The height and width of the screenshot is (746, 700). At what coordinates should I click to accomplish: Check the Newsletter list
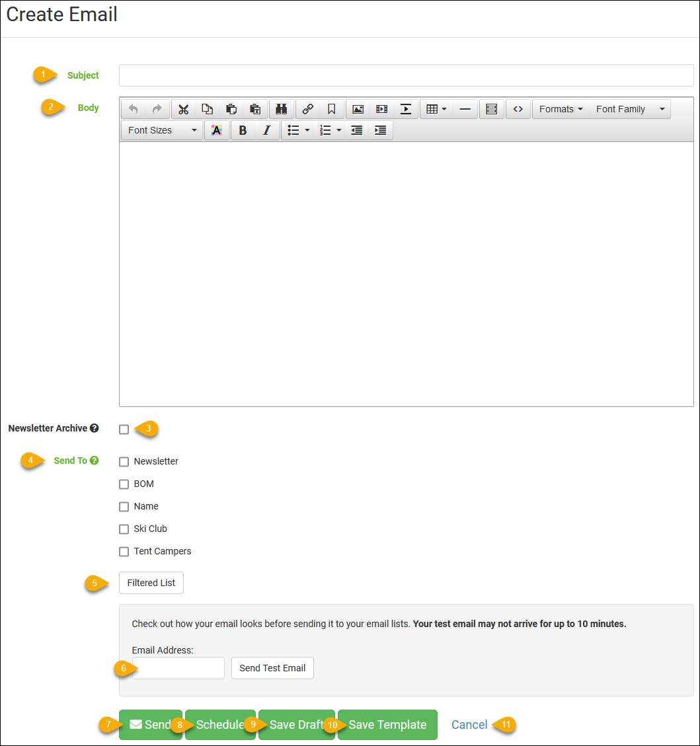tap(124, 461)
